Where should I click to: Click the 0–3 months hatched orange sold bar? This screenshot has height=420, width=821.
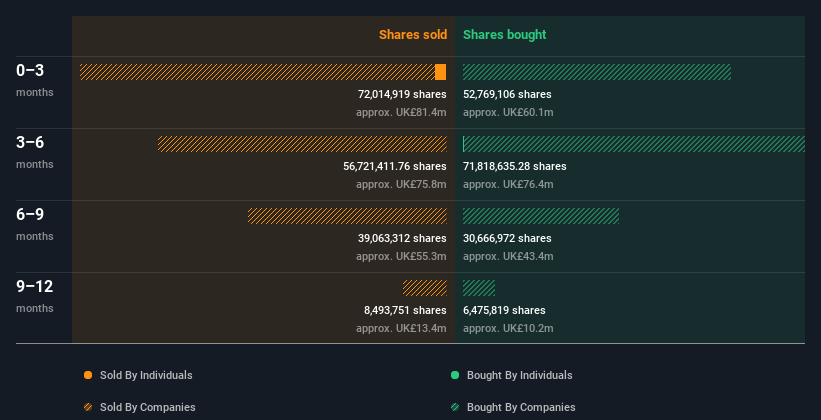tap(257, 72)
